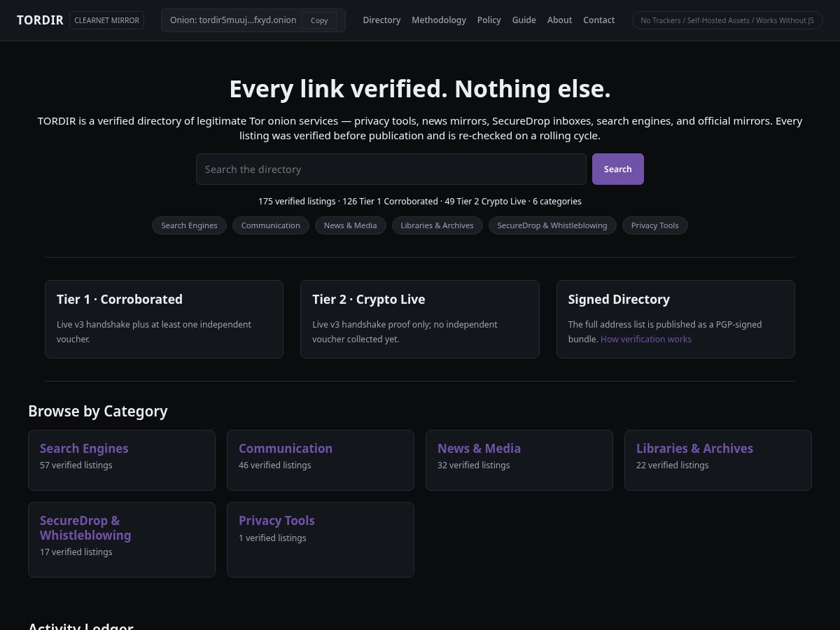Click '46 verified listings' text
This screenshot has width=840, height=630.
point(275,465)
